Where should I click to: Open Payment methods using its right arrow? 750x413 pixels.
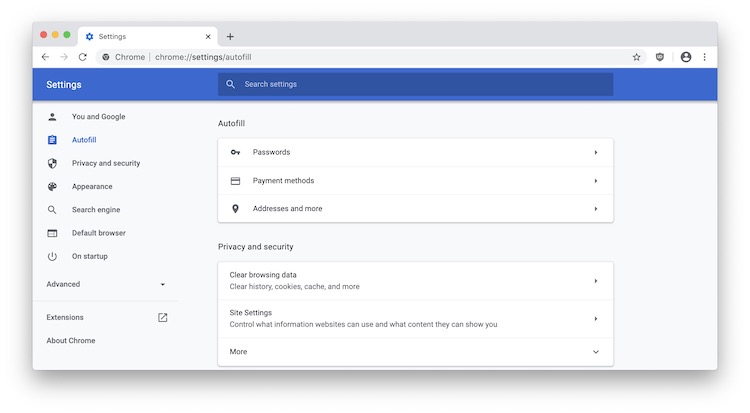(596, 181)
